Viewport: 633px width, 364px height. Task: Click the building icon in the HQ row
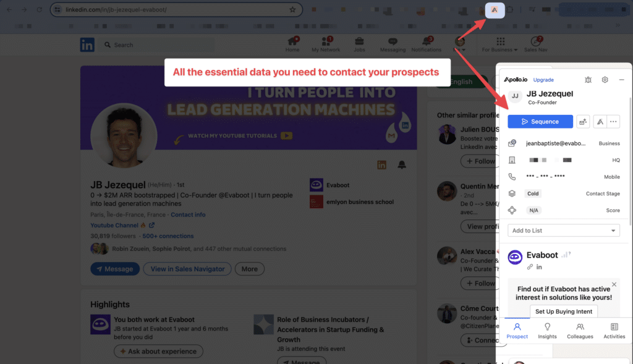click(x=512, y=160)
